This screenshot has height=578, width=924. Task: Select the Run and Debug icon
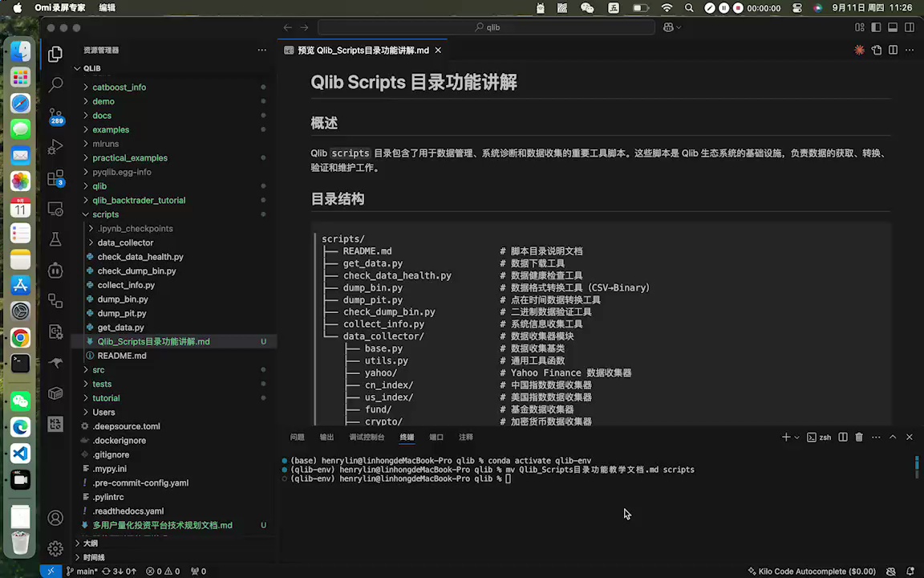55,146
